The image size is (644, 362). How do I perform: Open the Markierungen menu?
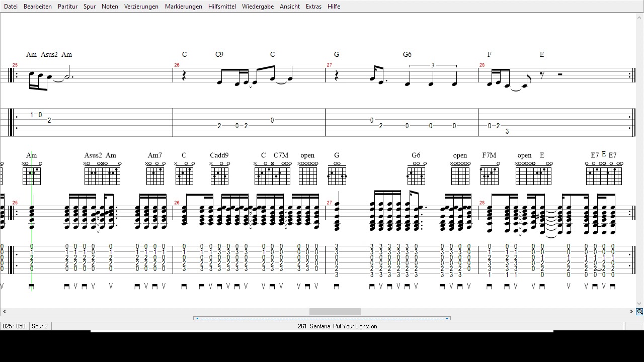click(184, 7)
